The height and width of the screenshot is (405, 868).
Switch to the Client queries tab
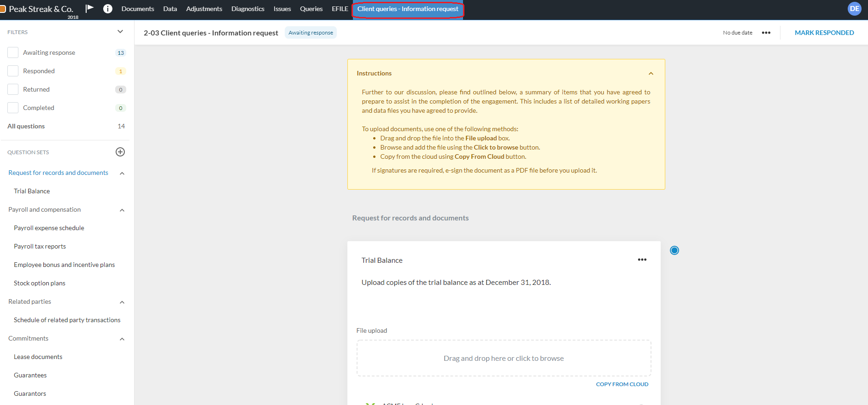pos(407,9)
